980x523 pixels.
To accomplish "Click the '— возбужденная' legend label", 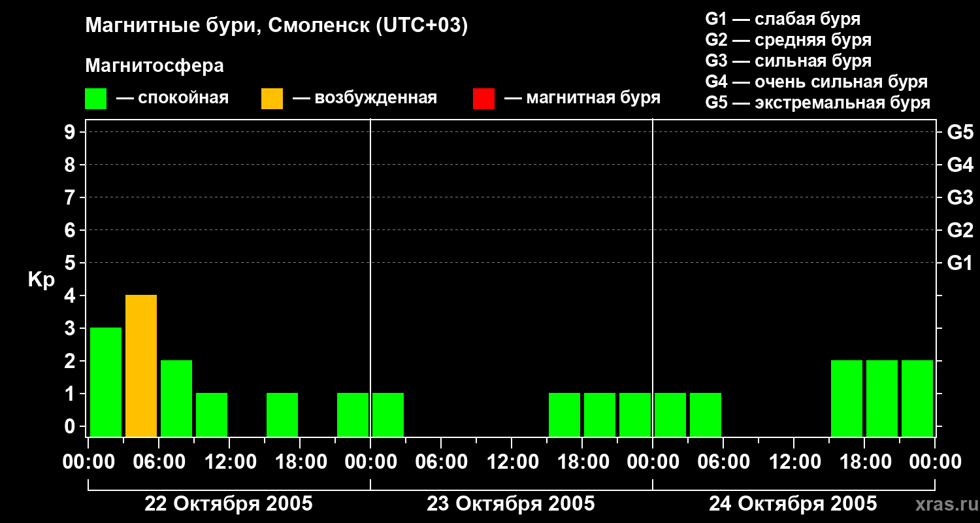I will [x=365, y=98].
